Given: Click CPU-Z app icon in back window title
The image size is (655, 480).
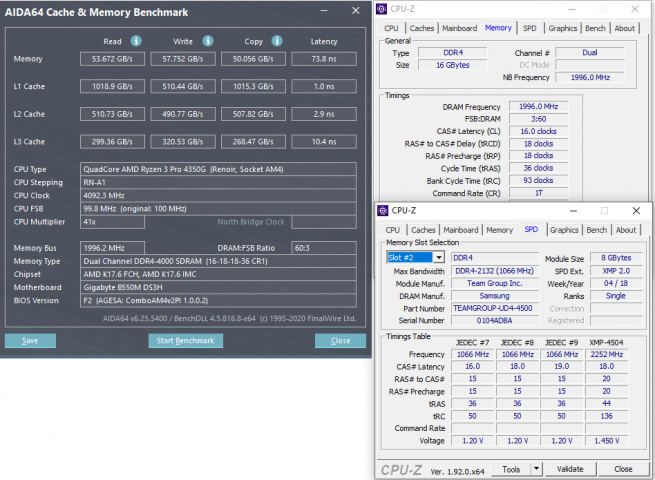Looking at the screenshot, I should point(381,9).
